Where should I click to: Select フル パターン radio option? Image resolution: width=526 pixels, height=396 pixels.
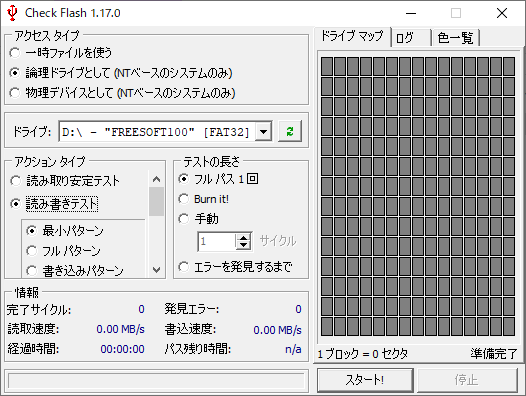point(64,251)
